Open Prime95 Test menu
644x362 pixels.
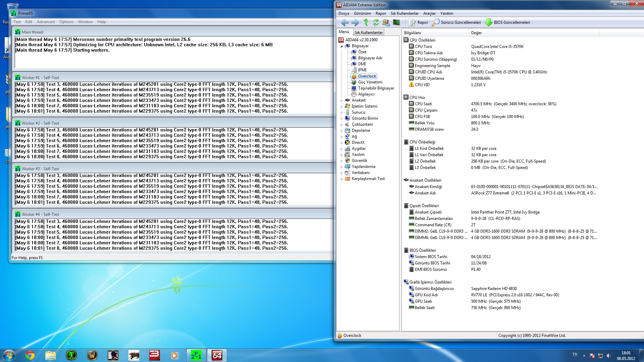[x=17, y=22]
